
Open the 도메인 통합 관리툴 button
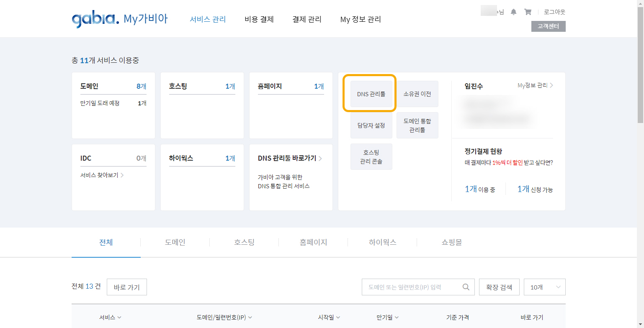point(417,125)
